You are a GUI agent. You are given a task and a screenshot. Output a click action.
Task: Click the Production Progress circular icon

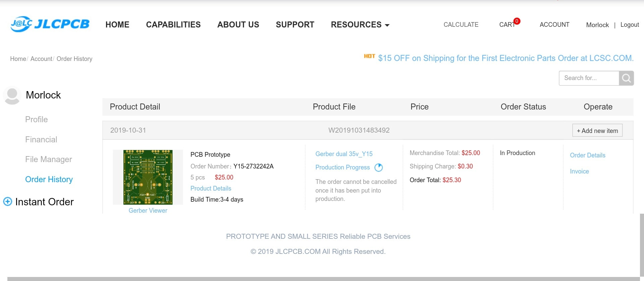coord(378,167)
